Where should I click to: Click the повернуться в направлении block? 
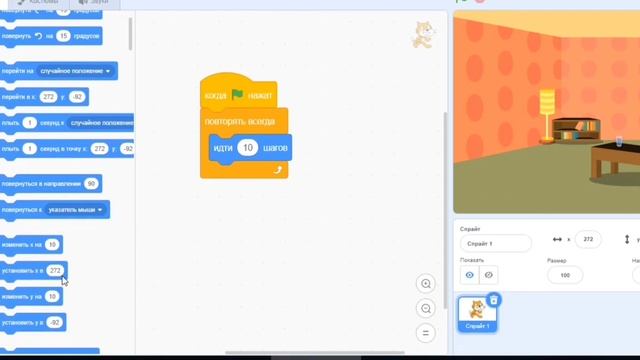[51, 184]
